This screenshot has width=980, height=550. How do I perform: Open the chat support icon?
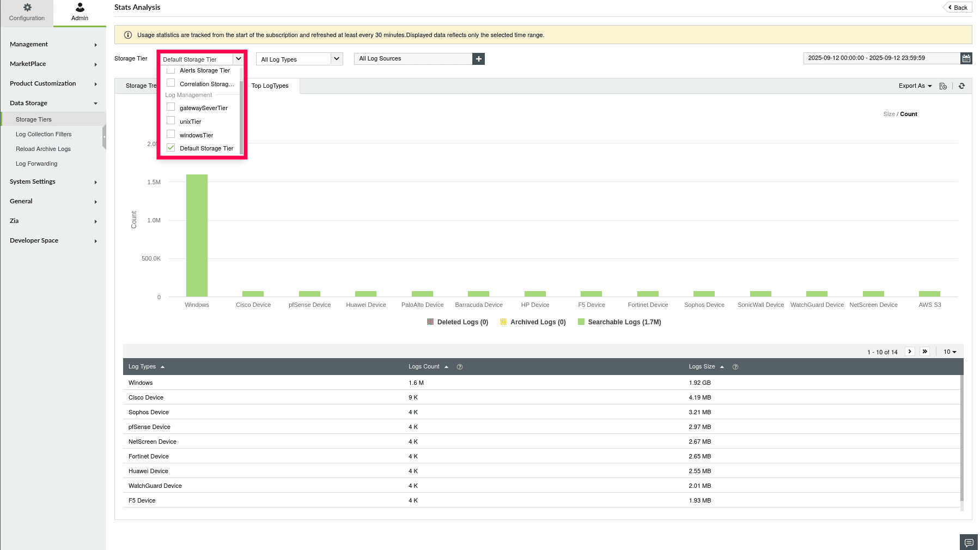969,542
